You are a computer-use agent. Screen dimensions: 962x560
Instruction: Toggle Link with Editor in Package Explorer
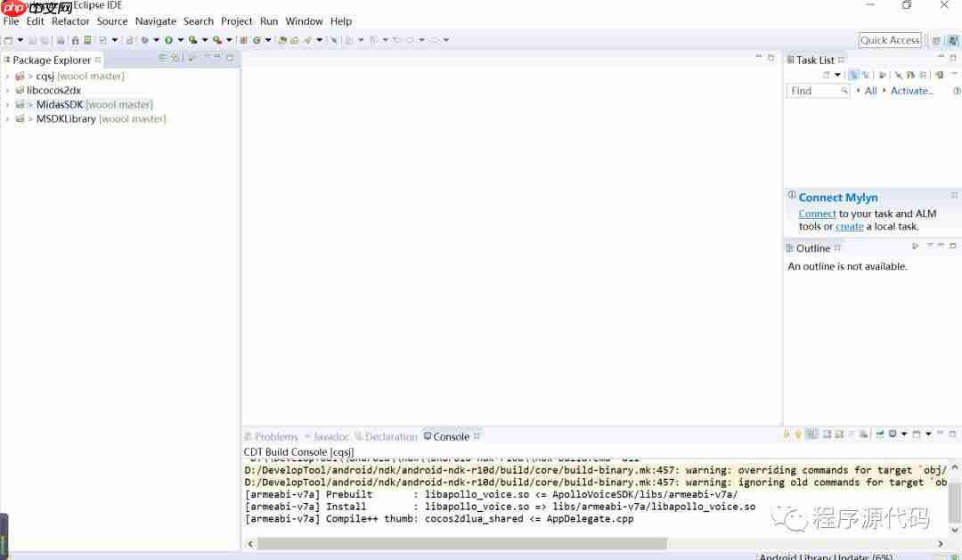[x=175, y=58]
